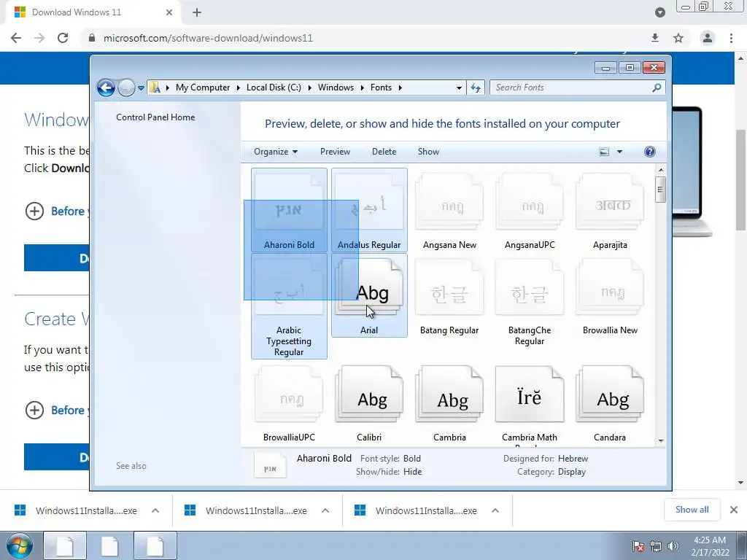The image size is (747, 560).
Task: Open Control Panel Home link
Action: [155, 117]
